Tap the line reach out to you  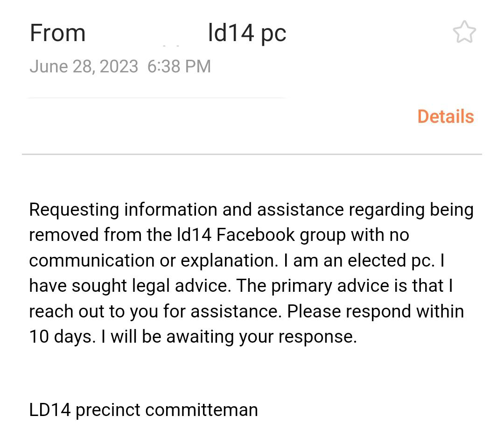point(246,311)
